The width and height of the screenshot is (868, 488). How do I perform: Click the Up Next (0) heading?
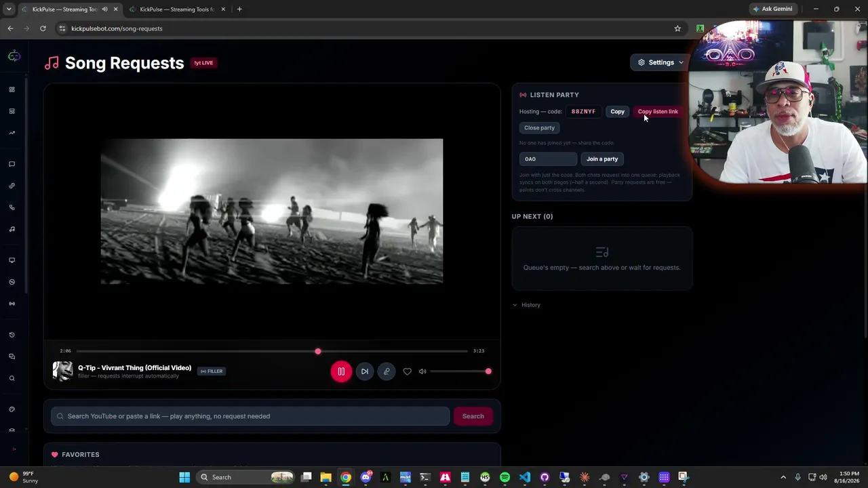point(532,216)
